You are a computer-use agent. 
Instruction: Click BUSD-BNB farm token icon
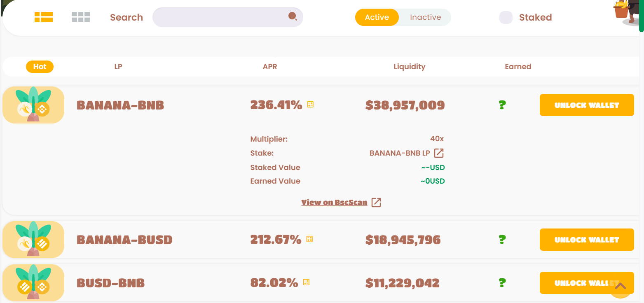click(33, 283)
